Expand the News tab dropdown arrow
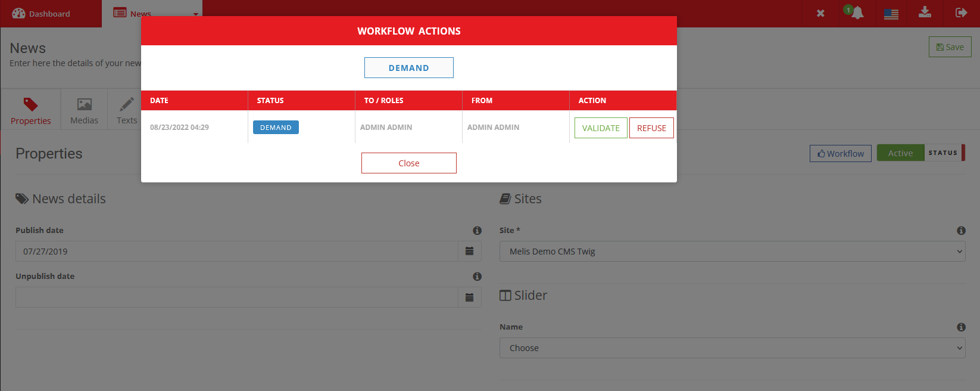This screenshot has width=980, height=391. 195,14
